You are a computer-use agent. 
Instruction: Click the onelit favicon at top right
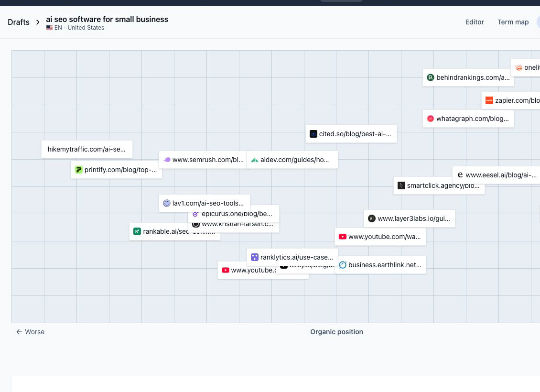tap(518, 67)
